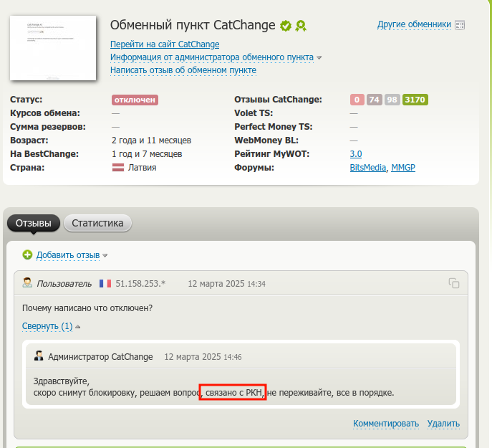Screen dimensions: 492x448
Task: Click the На BestChange: label
Action: [x=44, y=154]
